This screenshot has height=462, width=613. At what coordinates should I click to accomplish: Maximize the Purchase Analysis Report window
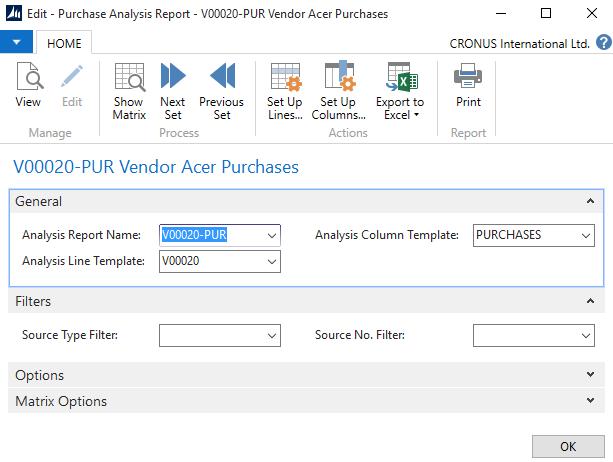546,13
